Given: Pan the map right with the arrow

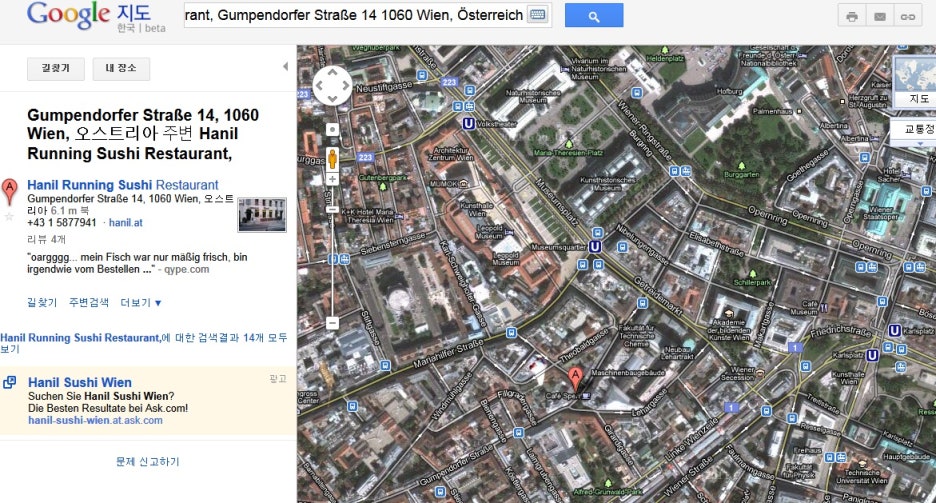Looking at the screenshot, I should [x=346, y=85].
